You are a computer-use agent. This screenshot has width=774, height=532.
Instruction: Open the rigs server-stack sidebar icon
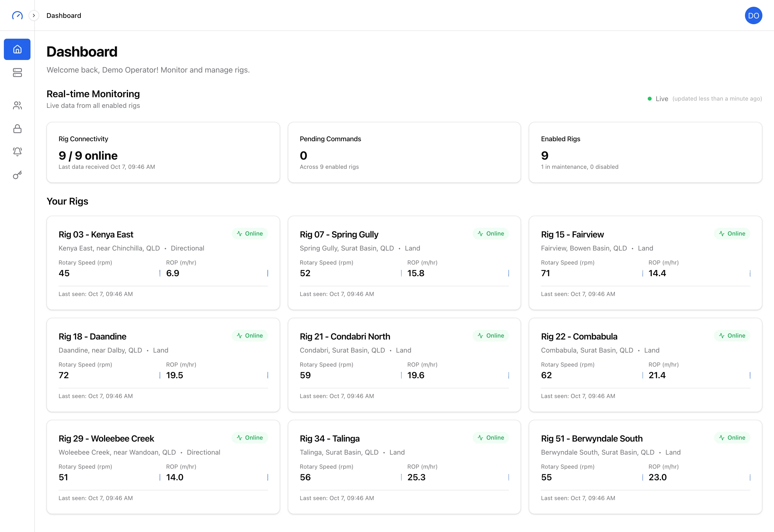pyautogui.click(x=17, y=73)
